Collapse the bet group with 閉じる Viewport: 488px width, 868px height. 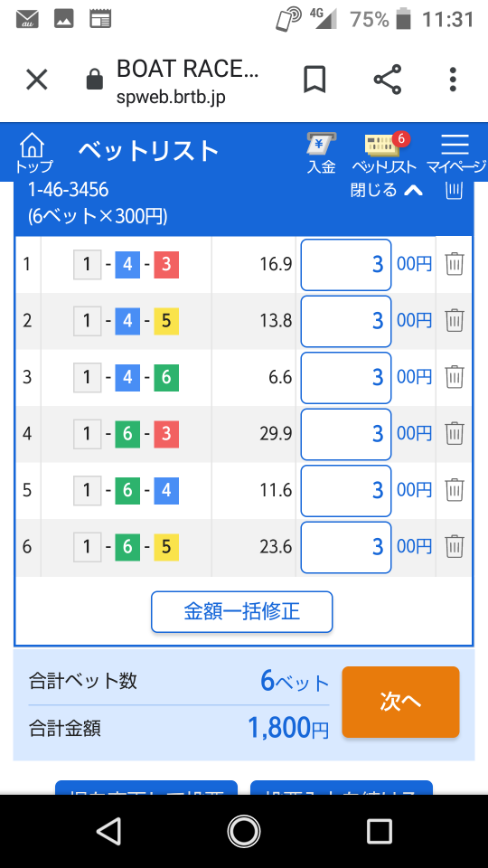(x=387, y=191)
